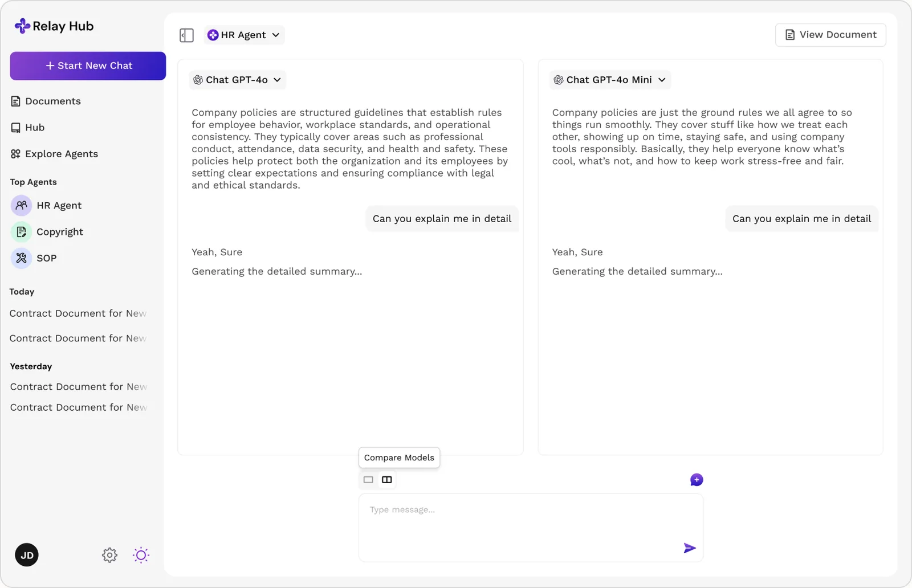The height and width of the screenshot is (588, 912).
Task: Select the Copyright label in Top Agents
Action: coord(60,232)
